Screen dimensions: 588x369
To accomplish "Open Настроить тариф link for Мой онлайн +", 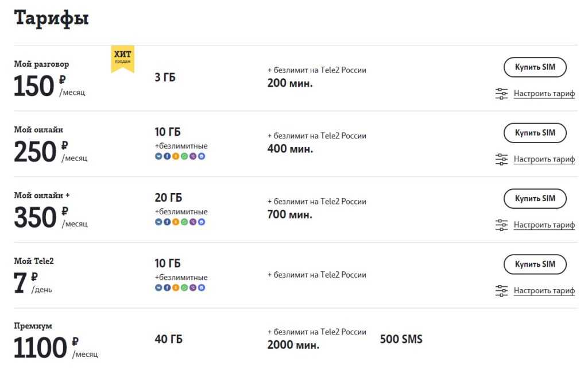I will [544, 225].
